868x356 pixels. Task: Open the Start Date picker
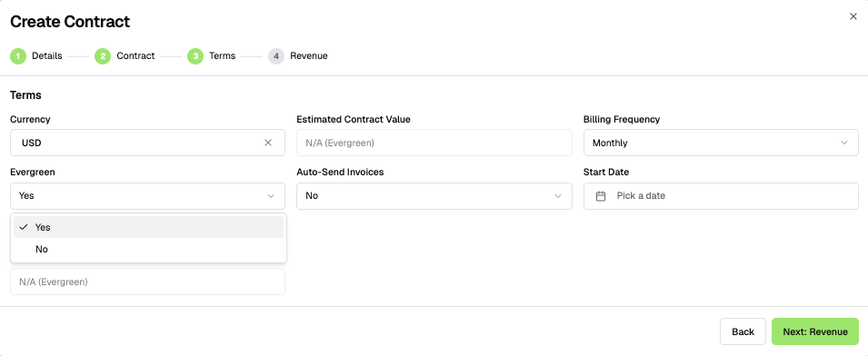click(x=721, y=196)
